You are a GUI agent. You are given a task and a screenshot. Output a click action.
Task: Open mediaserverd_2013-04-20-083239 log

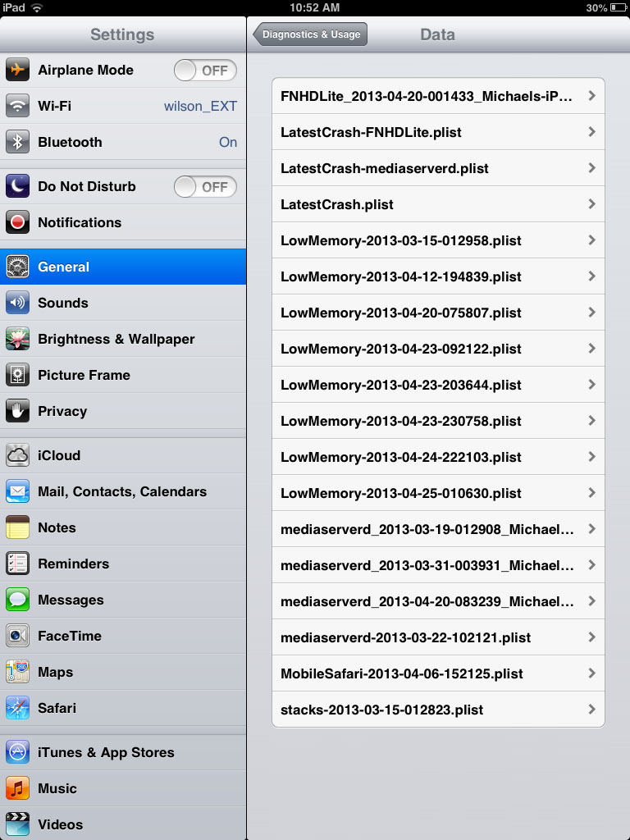coord(438,601)
